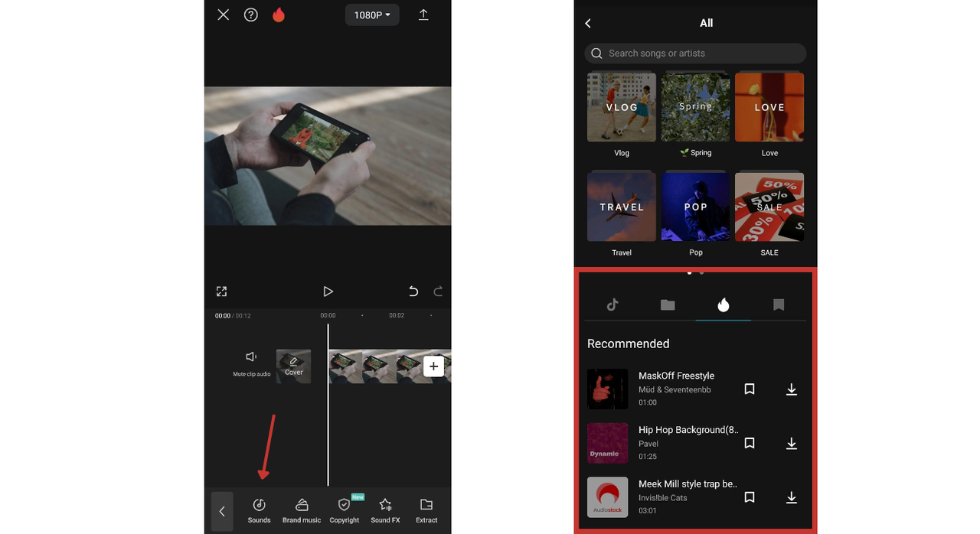980x534 pixels.
Task: Play the video preview
Action: (x=328, y=291)
